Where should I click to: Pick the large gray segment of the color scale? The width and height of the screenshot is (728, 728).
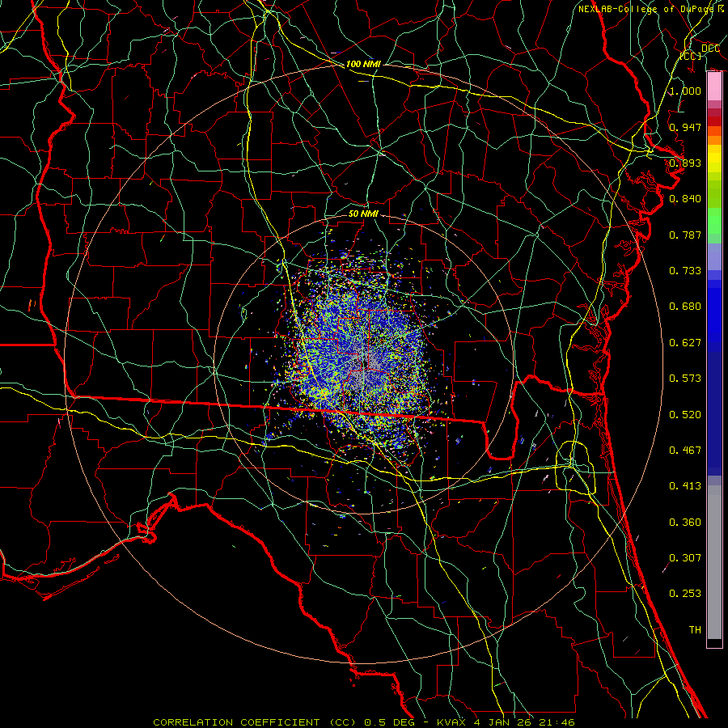click(714, 562)
